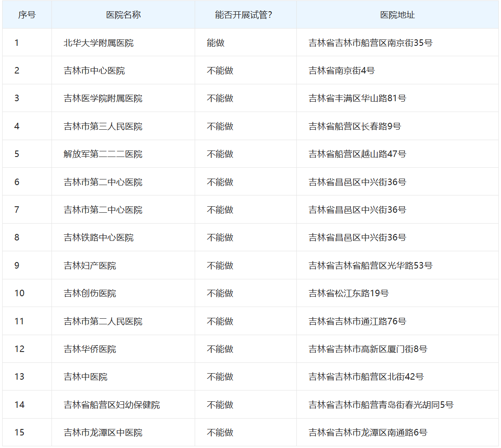Select 不能做 in the 解放军第二二二医院 row

click(220, 154)
